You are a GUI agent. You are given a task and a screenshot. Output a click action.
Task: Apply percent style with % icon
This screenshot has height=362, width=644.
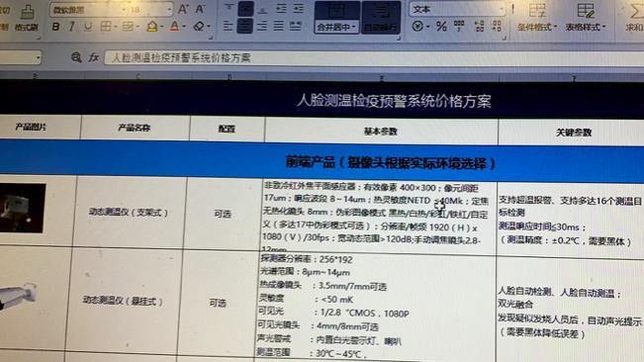[441, 27]
